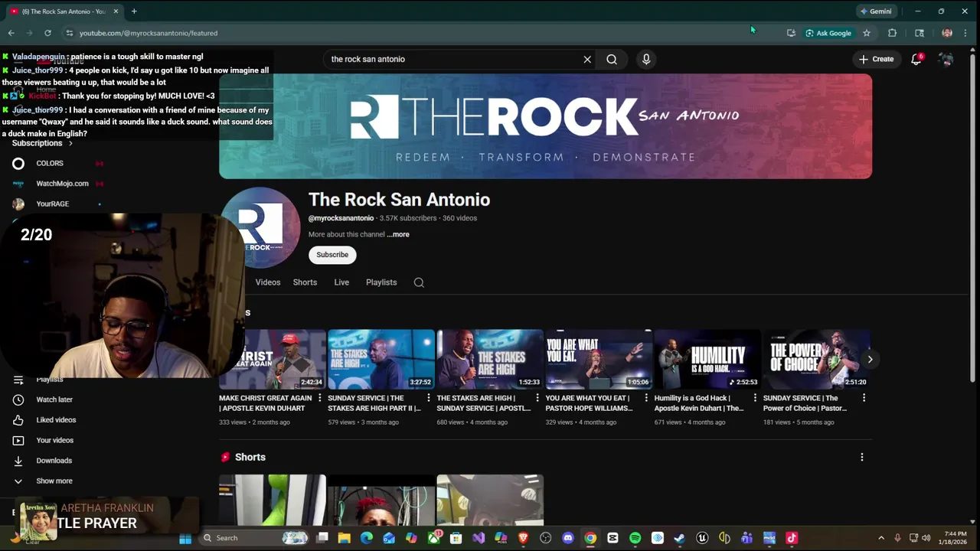Open the video titled 'MAKE CHRIST GREAT AGAIN'
The width and height of the screenshot is (980, 551).
pyautogui.click(x=266, y=403)
